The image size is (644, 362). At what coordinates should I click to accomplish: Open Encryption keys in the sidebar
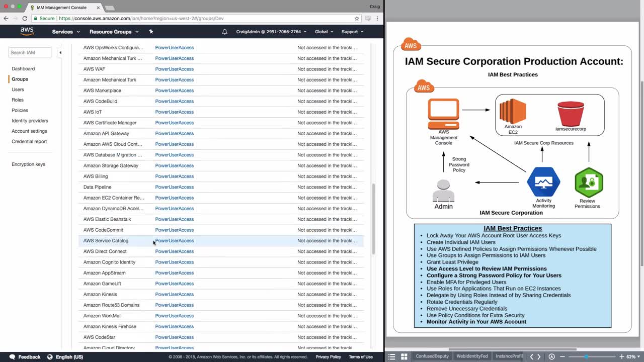point(28,164)
